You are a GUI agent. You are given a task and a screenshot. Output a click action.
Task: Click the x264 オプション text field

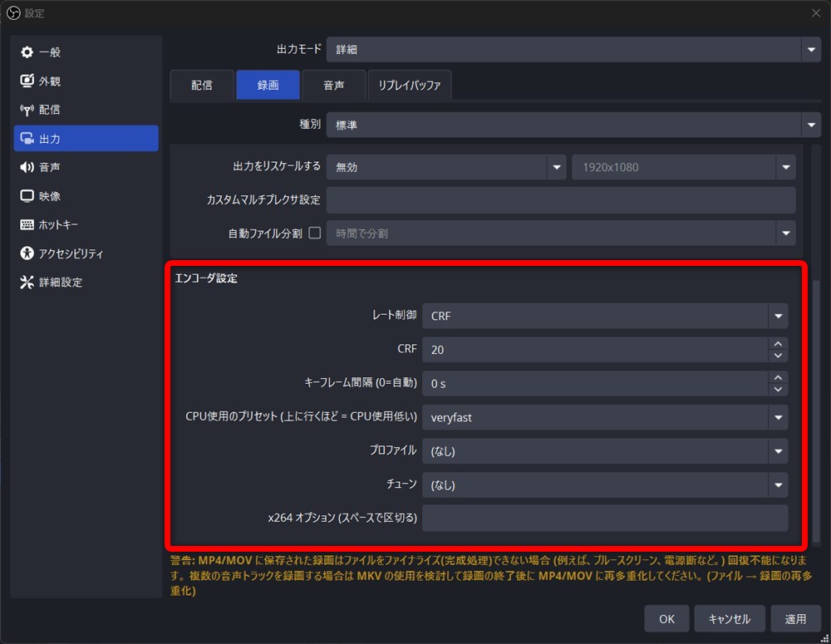click(x=605, y=518)
